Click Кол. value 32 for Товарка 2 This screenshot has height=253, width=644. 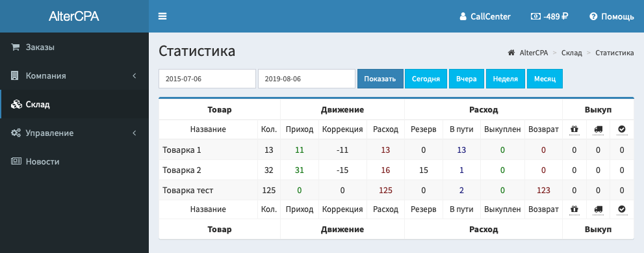click(x=268, y=170)
